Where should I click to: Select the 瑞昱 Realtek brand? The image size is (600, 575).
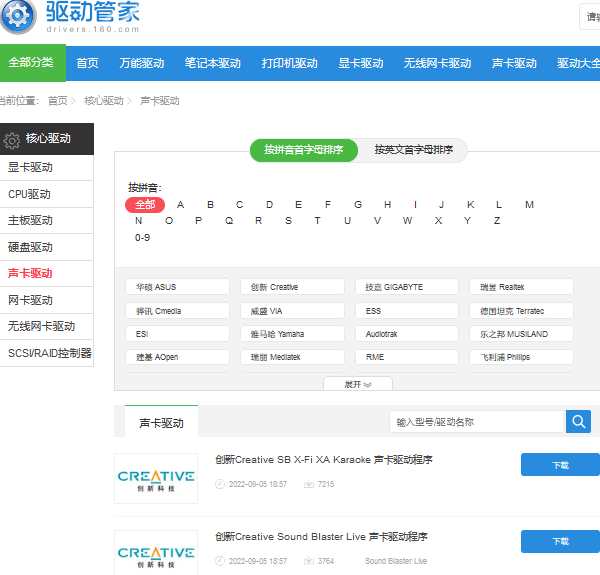[x=522, y=287]
